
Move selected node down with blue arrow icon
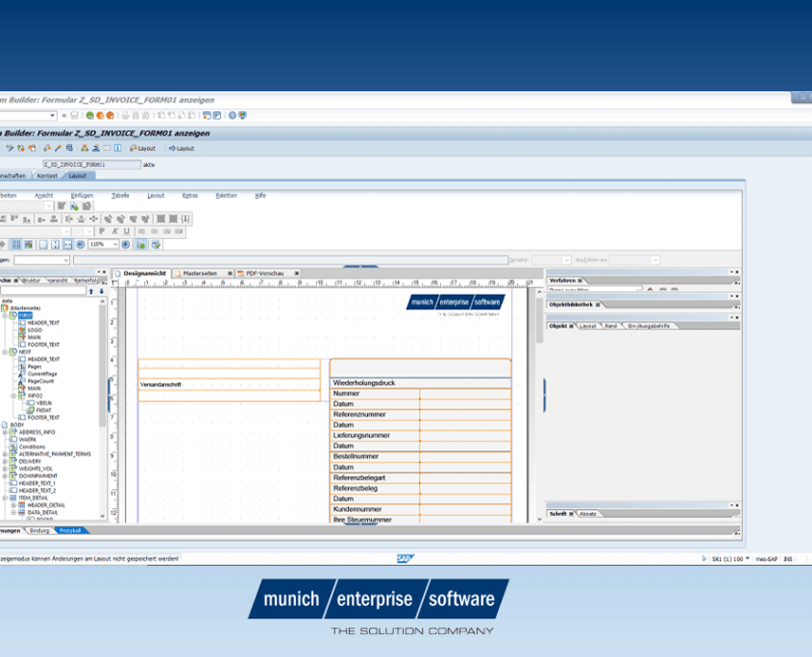point(102,291)
